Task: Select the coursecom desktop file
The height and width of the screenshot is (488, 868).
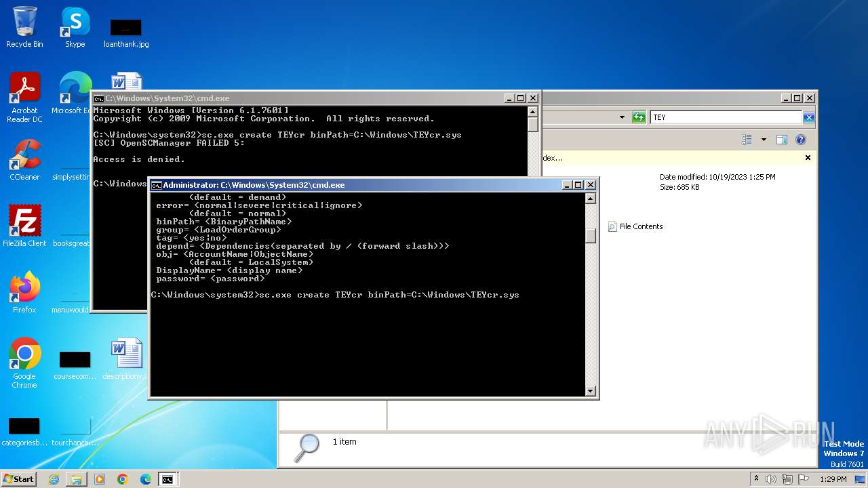Action: 75,365
